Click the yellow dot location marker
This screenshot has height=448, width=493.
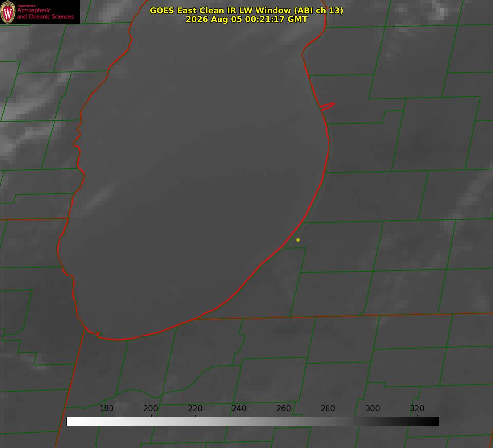click(x=298, y=240)
